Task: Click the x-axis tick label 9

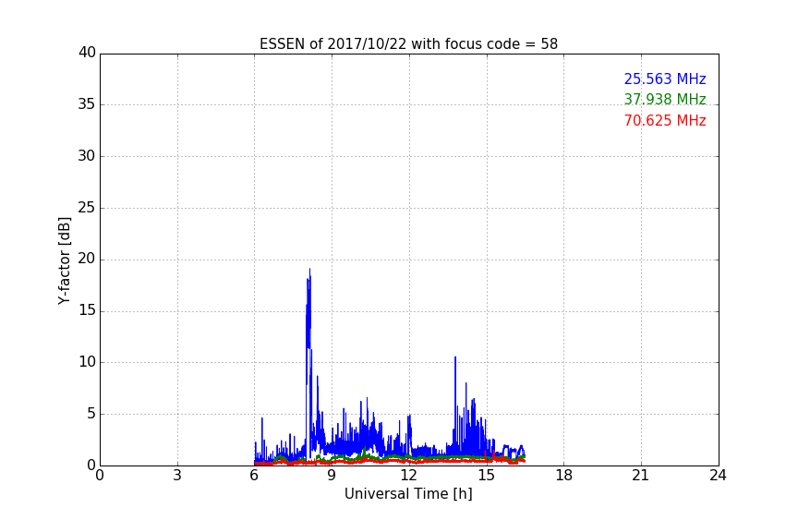Action: coord(332,476)
